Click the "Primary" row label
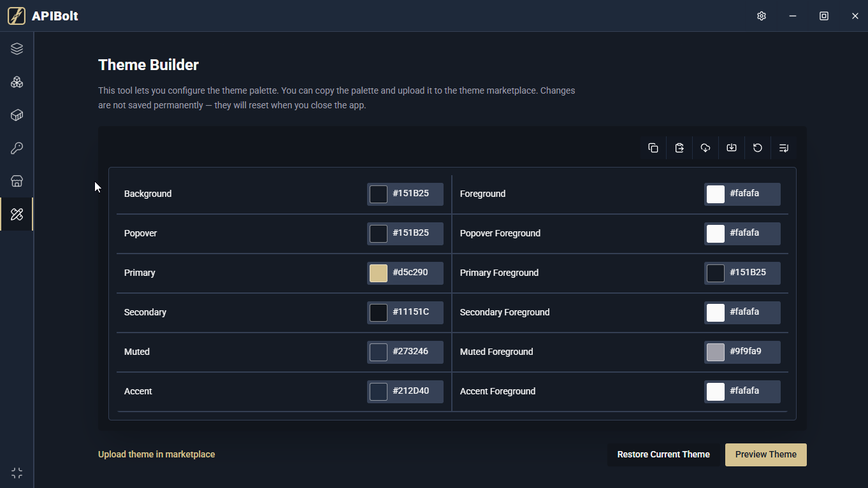The width and height of the screenshot is (868, 488). click(x=140, y=273)
